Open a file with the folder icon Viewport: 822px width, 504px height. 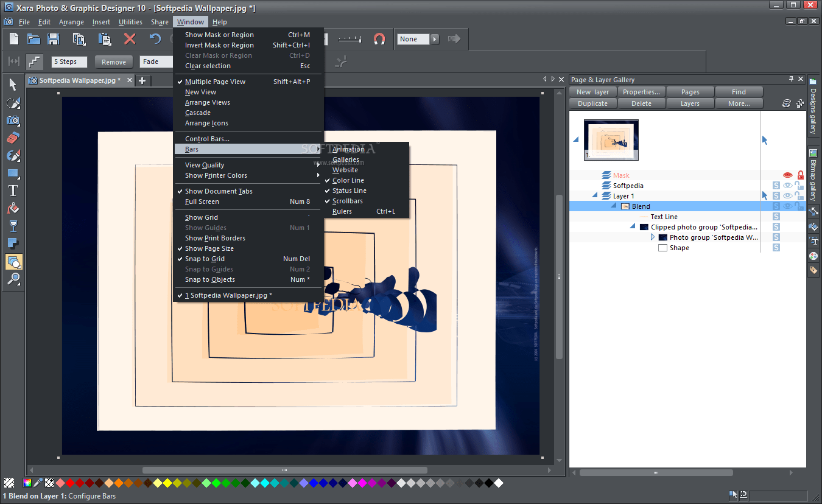coord(33,39)
